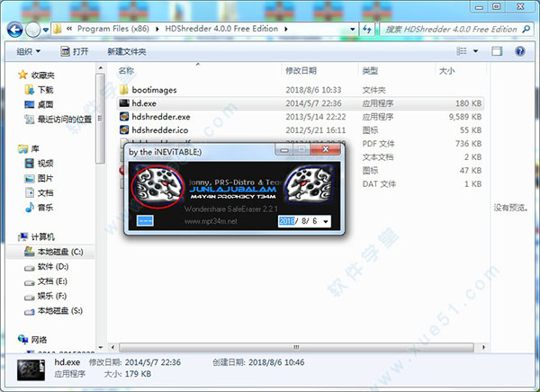Image resolution: width=540 pixels, height=392 pixels.
Task: Expand the view options dropdown arrow
Action: coord(475,51)
